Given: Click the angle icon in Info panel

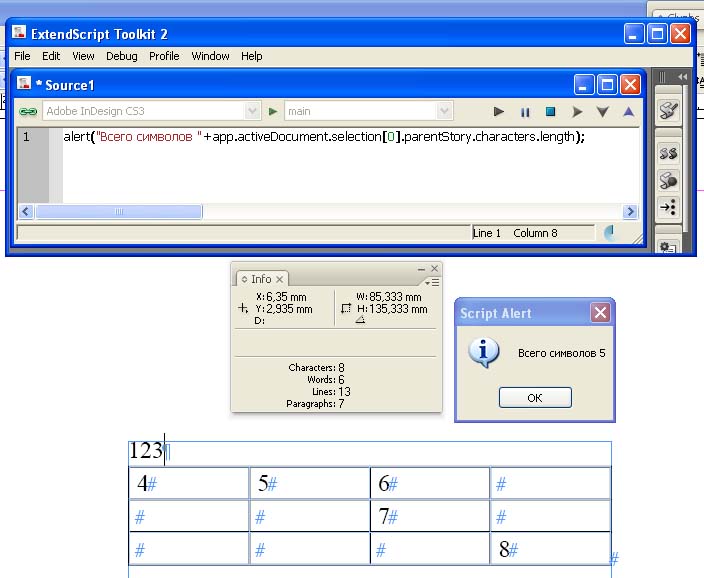Looking at the screenshot, I should (x=360, y=320).
